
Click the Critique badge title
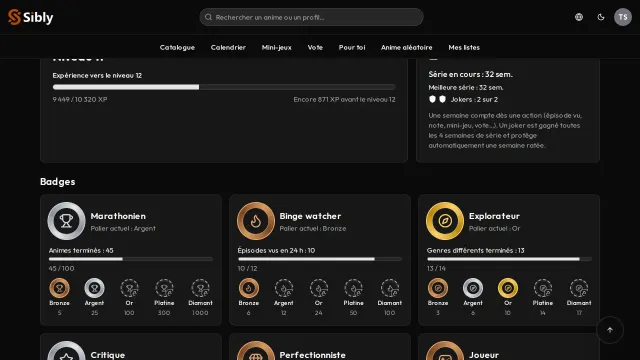point(108,355)
